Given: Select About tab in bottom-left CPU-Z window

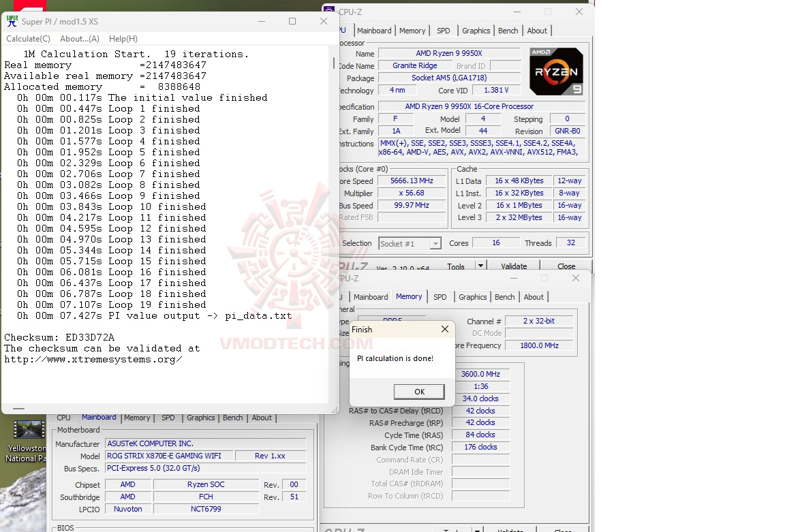Looking at the screenshot, I should click(262, 418).
